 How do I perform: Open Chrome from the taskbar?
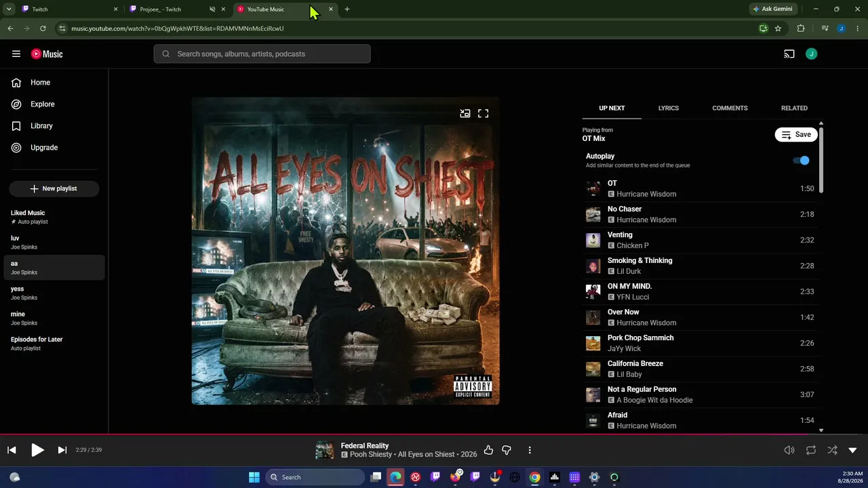pyautogui.click(x=535, y=477)
